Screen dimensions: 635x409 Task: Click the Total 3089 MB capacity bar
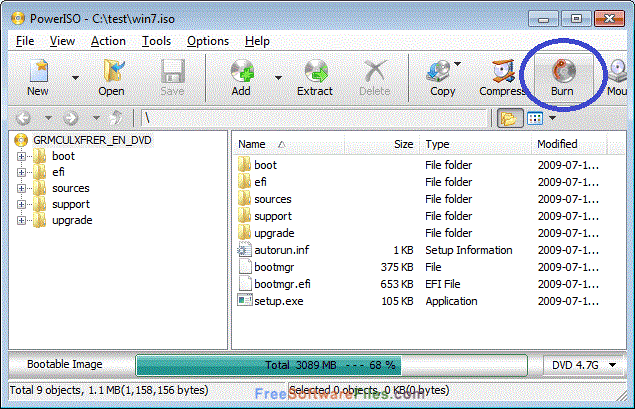tap(331, 365)
